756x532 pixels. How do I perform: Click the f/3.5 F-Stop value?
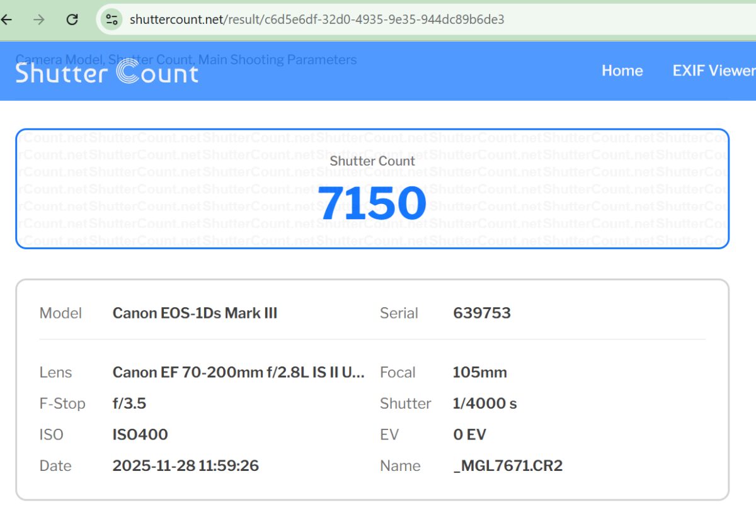pyautogui.click(x=129, y=404)
